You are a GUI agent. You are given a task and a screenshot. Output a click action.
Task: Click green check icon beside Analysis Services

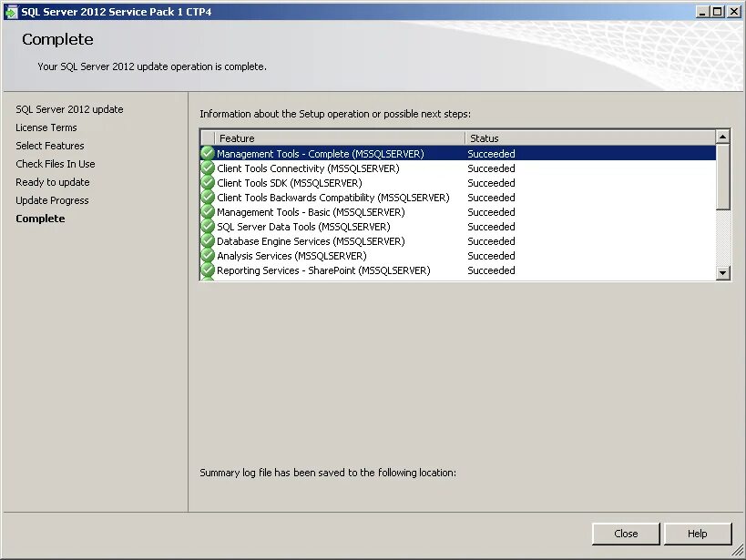pyautogui.click(x=208, y=256)
